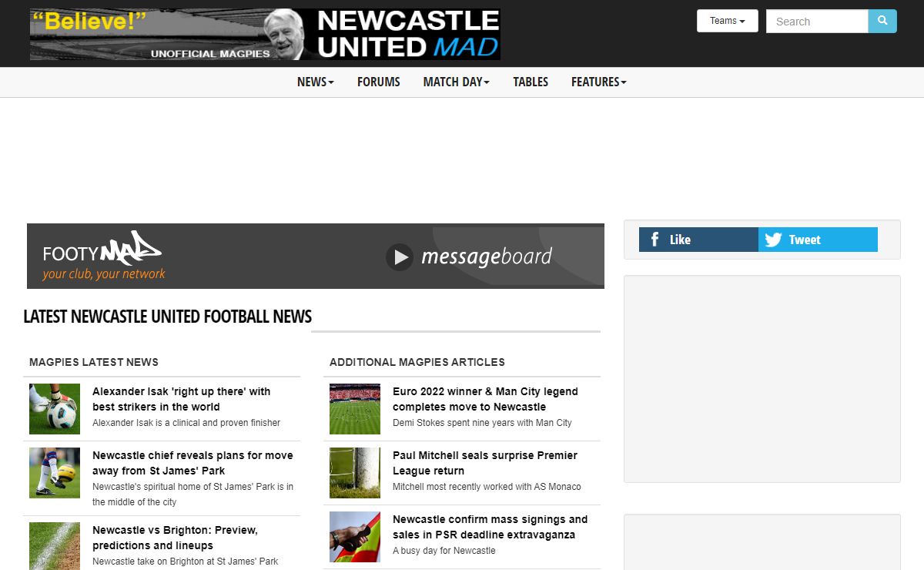The image size is (924, 570).
Task: Open Paul Mitchell Premier League return article
Action: 484,463
